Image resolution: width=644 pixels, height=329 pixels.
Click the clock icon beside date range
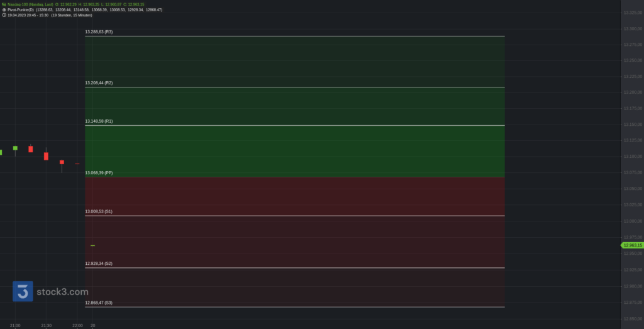click(x=4, y=15)
